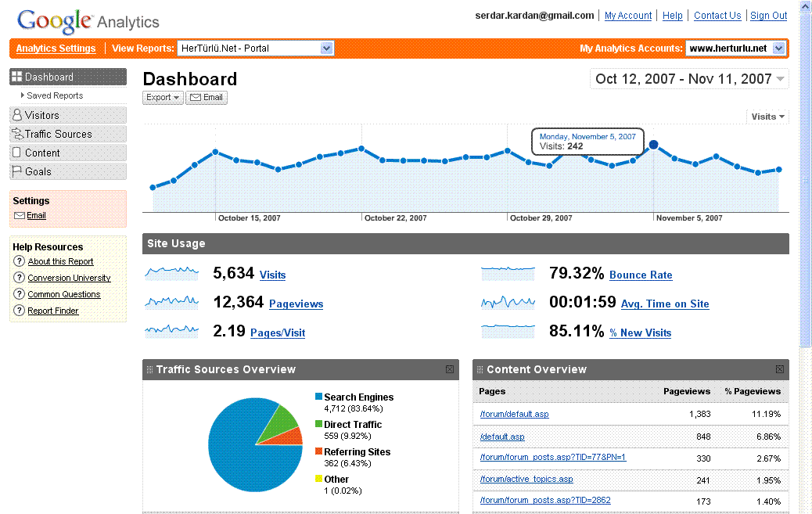Click the Pageviews sparkline graph
Screen dimensions: 812x514
coord(174,304)
